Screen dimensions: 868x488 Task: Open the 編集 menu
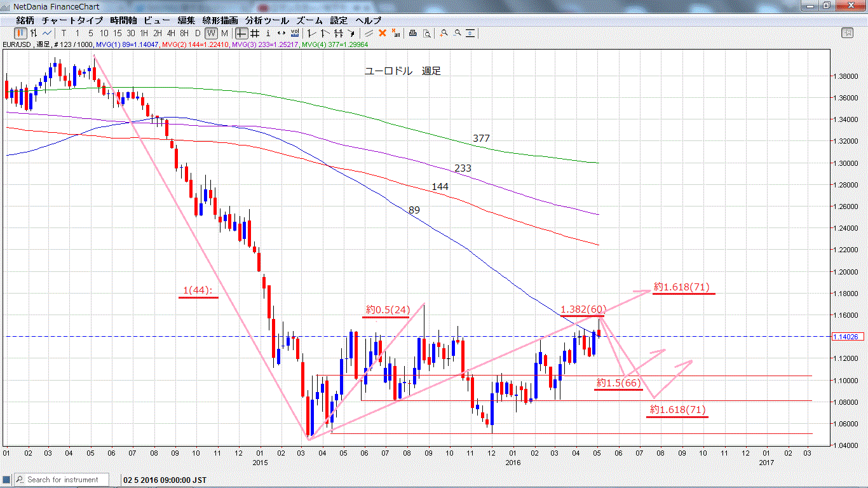186,20
